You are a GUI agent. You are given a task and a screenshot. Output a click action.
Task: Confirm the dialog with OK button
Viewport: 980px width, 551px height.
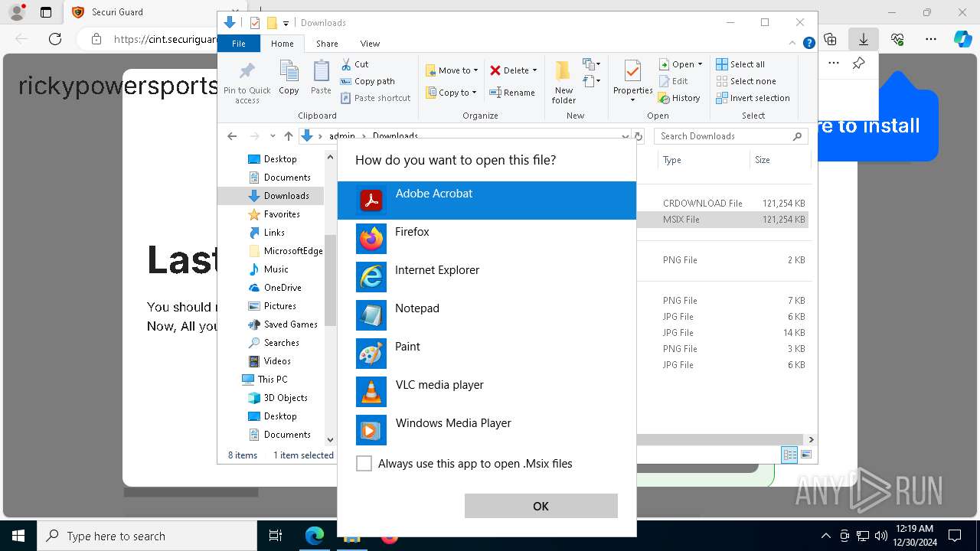coord(541,506)
